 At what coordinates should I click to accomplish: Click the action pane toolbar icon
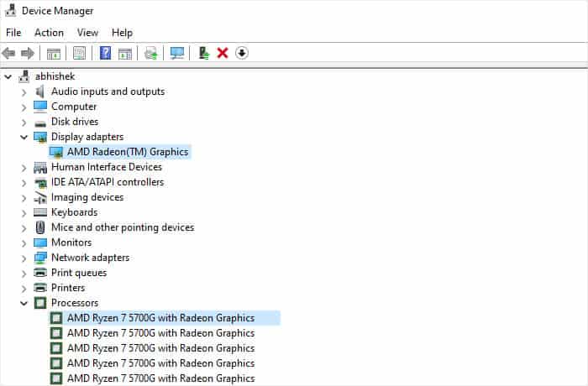coord(125,53)
